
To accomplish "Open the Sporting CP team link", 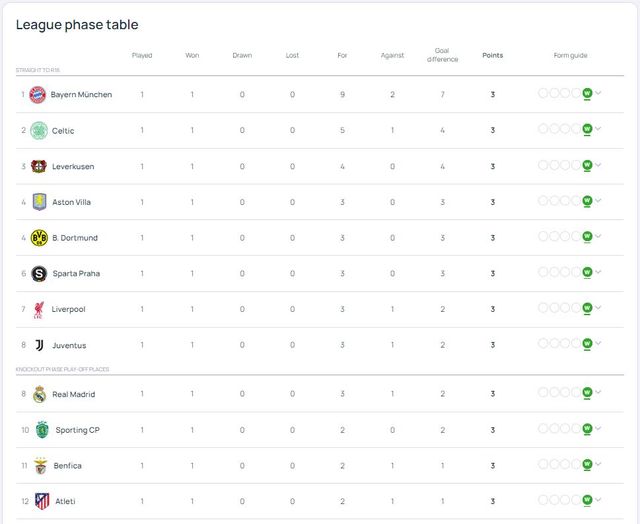I will pos(77,430).
